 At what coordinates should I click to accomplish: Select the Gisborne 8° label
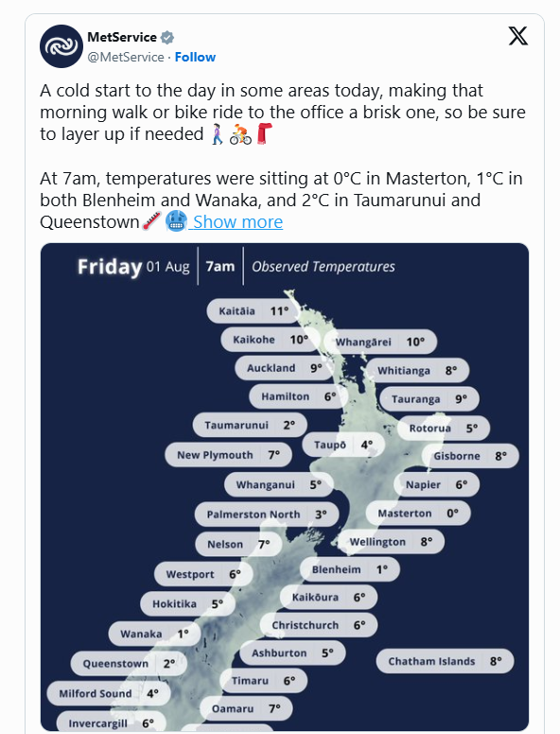click(470, 456)
